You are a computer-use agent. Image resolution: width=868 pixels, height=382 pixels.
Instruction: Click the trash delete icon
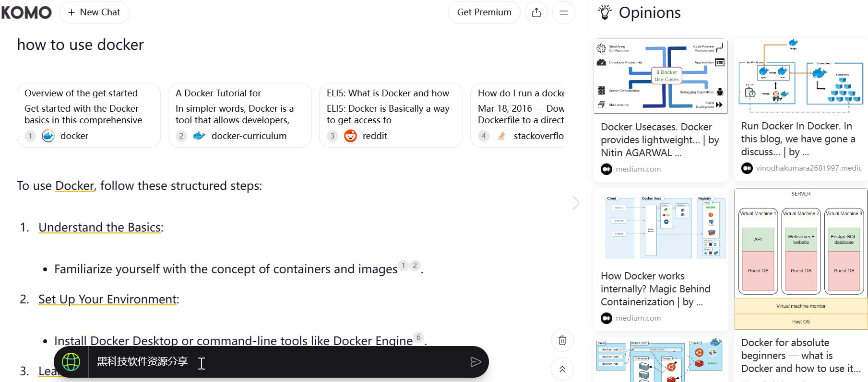pos(562,340)
